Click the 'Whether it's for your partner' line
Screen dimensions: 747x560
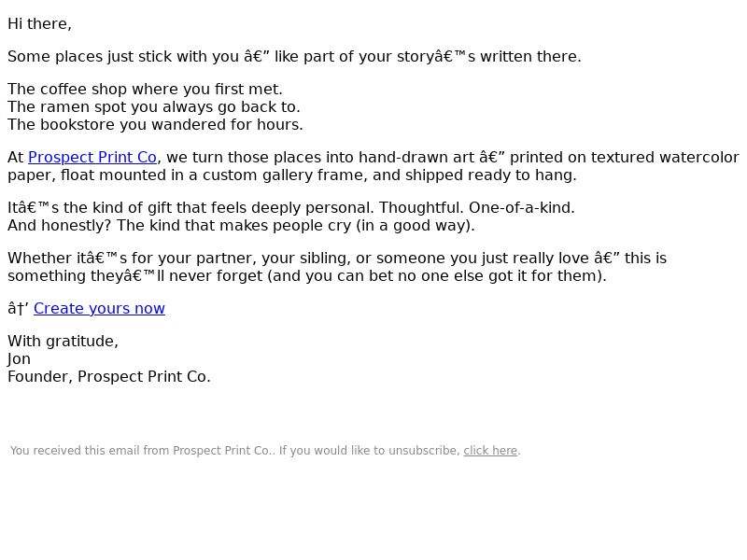(337, 259)
